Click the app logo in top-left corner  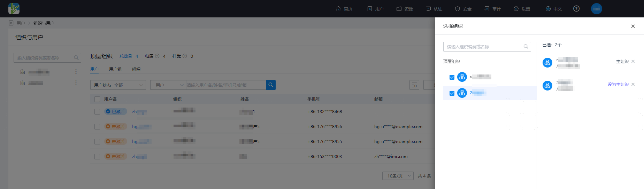coord(14,9)
